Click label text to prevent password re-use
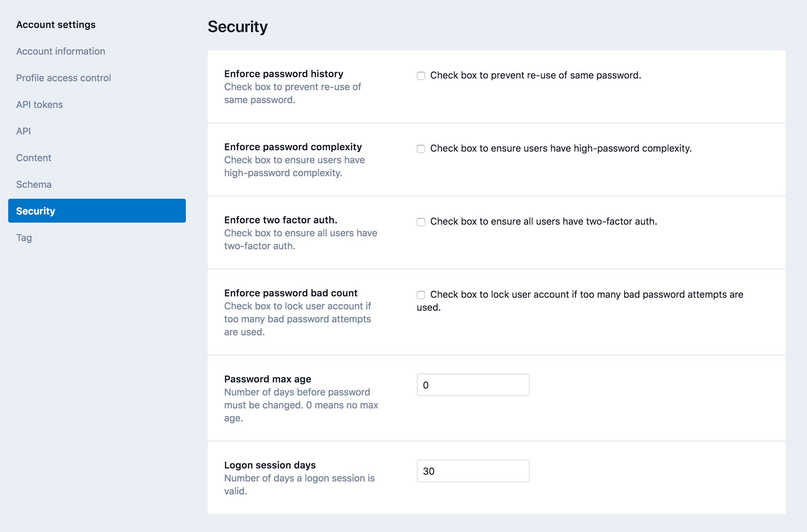807x532 pixels. (x=535, y=75)
